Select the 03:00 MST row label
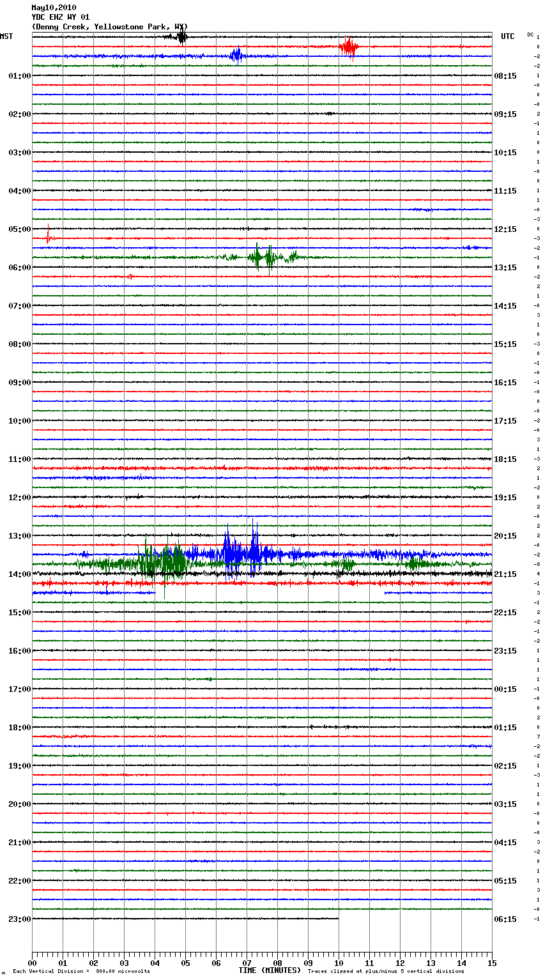The image size is (543, 980). tap(20, 153)
